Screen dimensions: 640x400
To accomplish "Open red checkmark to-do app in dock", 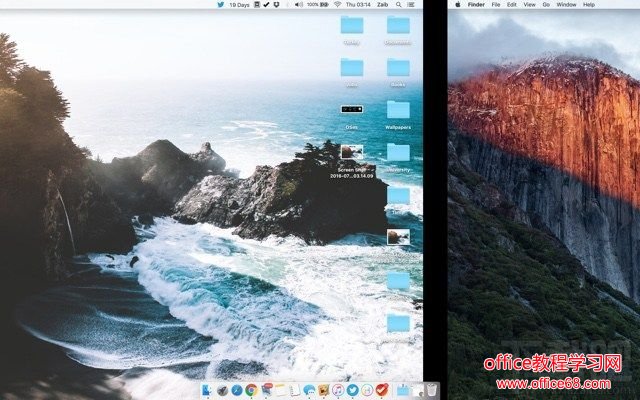I will point(382,390).
